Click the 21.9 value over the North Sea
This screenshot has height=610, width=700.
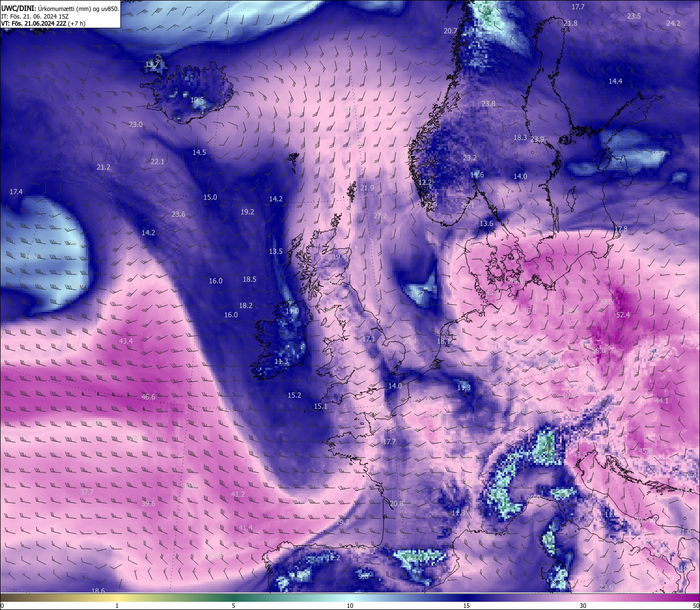367,188
